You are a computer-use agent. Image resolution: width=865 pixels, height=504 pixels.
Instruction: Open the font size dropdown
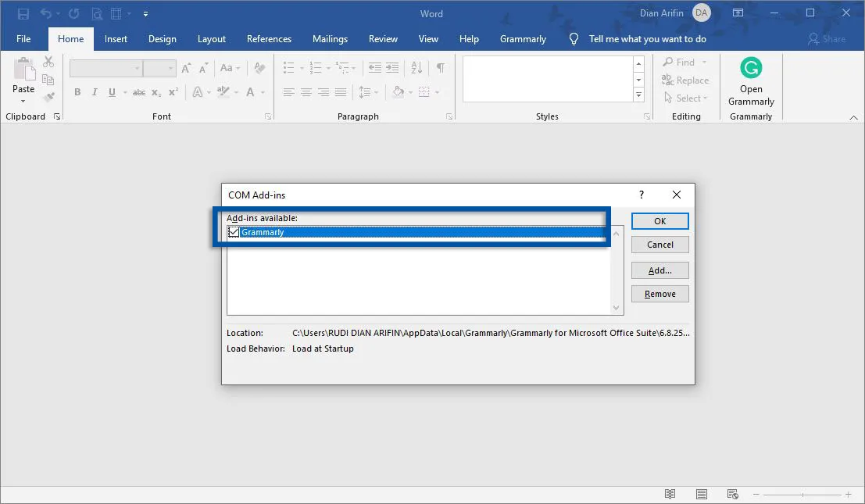170,68
